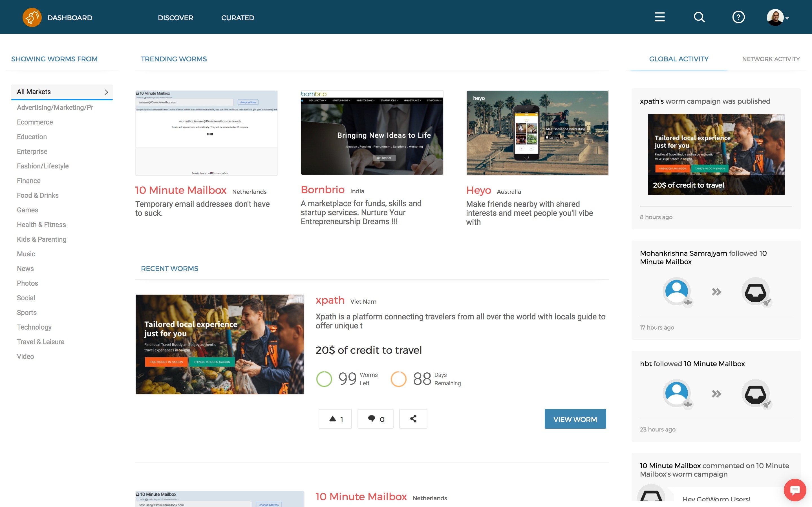
Task: Open the Bornbrio title link
Action: (x=323, y=190)
